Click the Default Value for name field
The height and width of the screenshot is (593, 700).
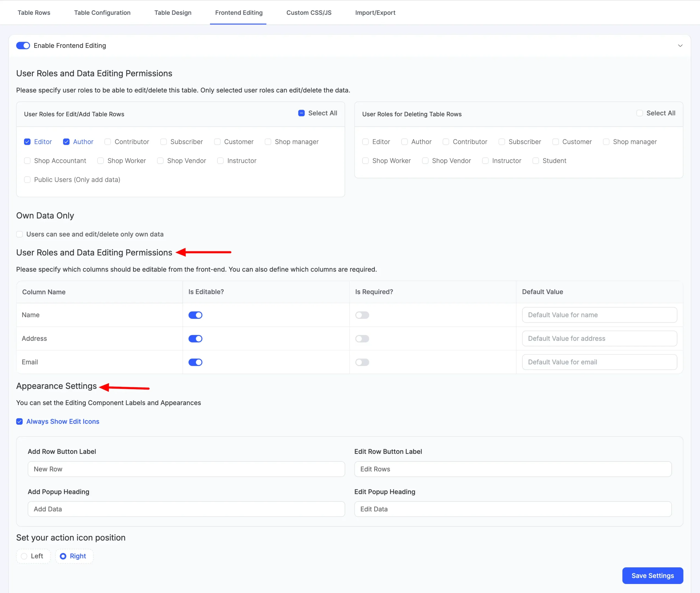click(x=599, y=315)
